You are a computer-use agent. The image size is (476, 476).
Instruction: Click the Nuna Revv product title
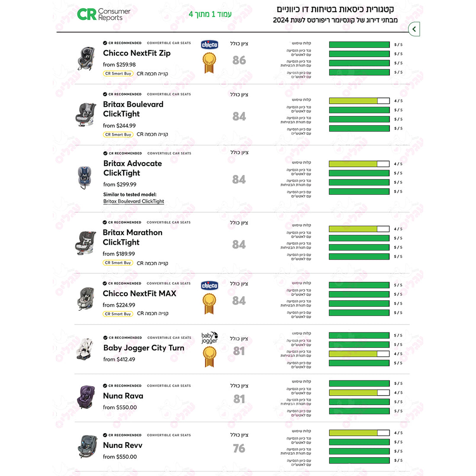122,445
